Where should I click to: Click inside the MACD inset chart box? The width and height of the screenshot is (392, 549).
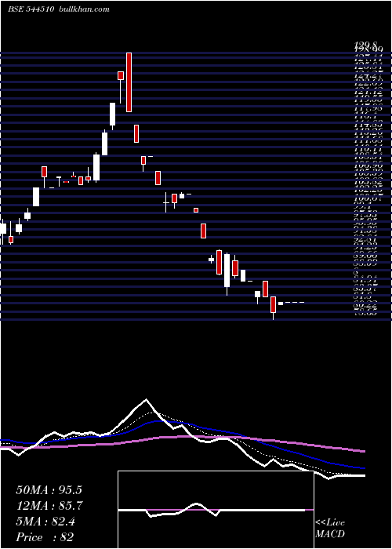click(216, 510)
